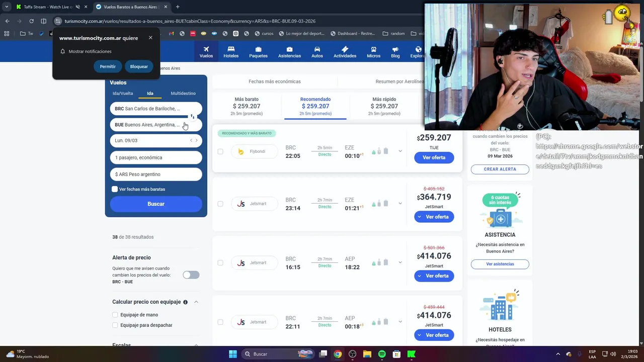
Task: Open the 1 pasajero, económica selector
Action: 156,157
